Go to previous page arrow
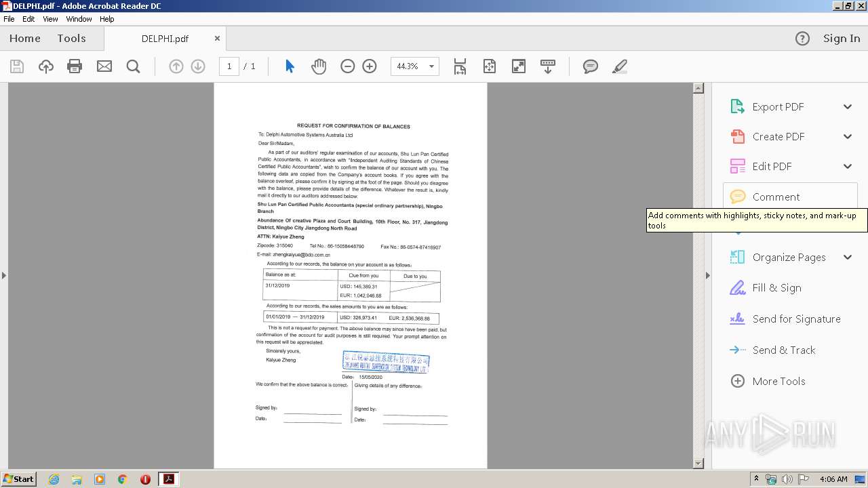This screenshot has height=488, width=868. [176, 66]
